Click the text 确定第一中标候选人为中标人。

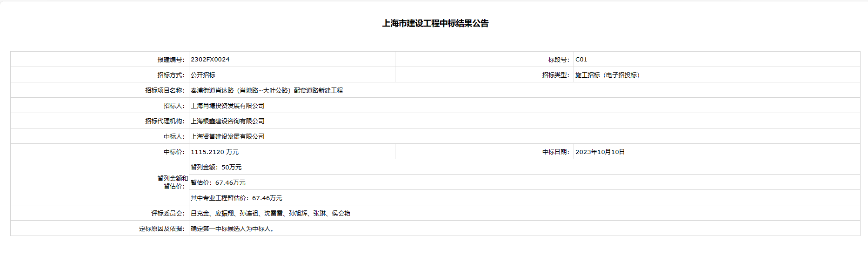[233, 229]
